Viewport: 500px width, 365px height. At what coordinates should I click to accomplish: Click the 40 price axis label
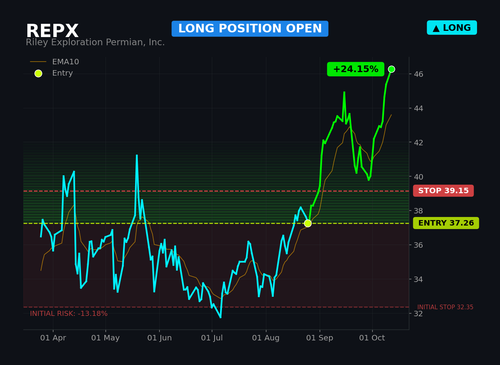(x=418, y=177)
